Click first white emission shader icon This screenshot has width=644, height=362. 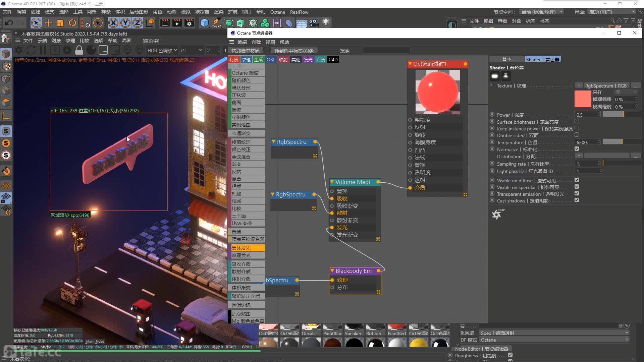pyautogui.click(x=494, y=76)
